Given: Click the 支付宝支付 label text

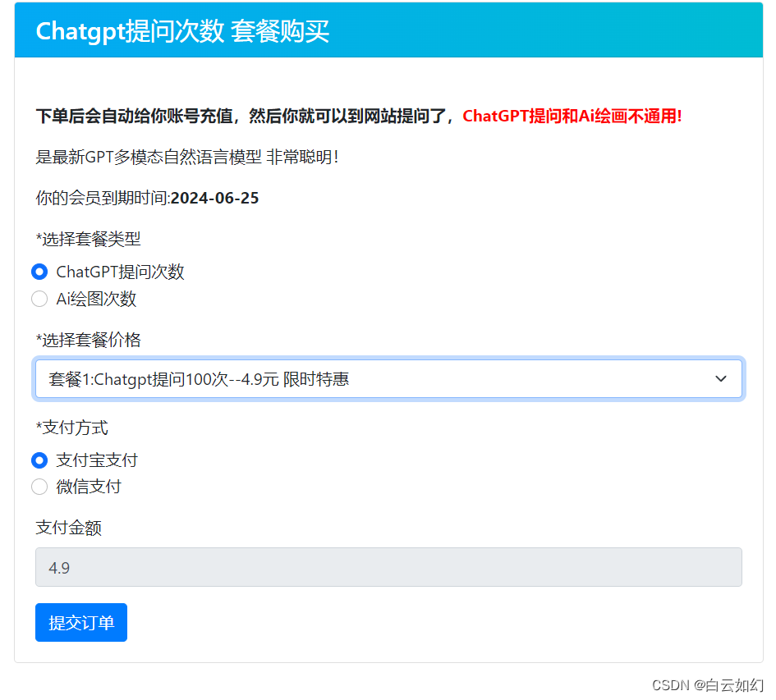Looking at the screenshot, I should coord(97,460).
